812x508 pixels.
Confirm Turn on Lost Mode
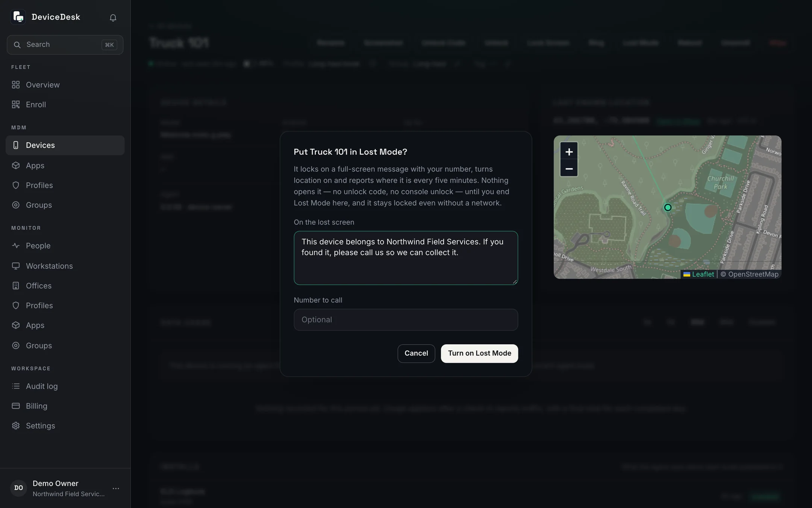[479, 353]
